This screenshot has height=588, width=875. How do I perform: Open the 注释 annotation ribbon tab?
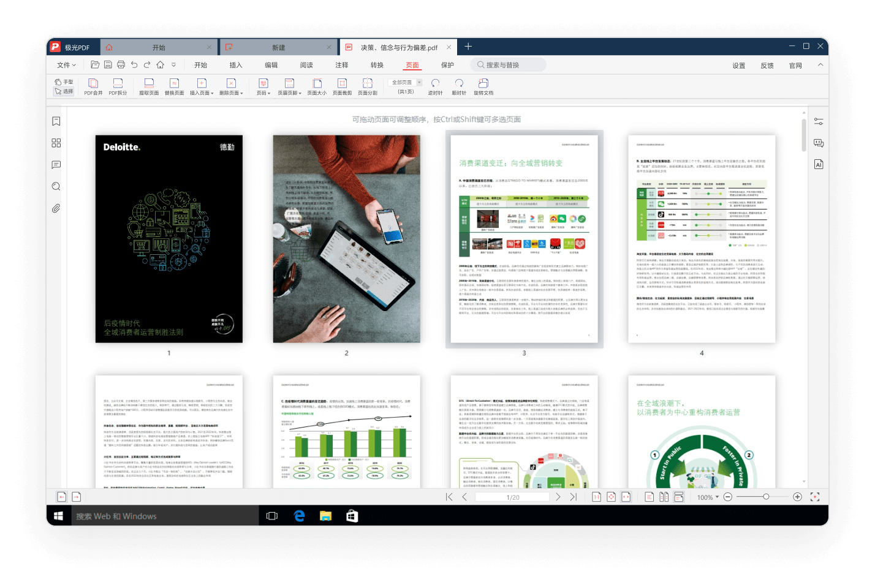pyautogui.click(x=342, y=65)
